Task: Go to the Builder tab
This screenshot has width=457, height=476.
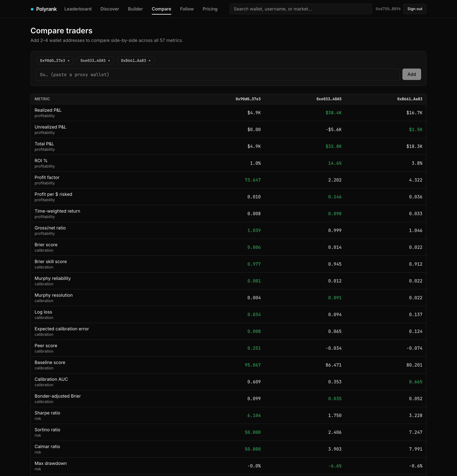Action: click(136, 9)
